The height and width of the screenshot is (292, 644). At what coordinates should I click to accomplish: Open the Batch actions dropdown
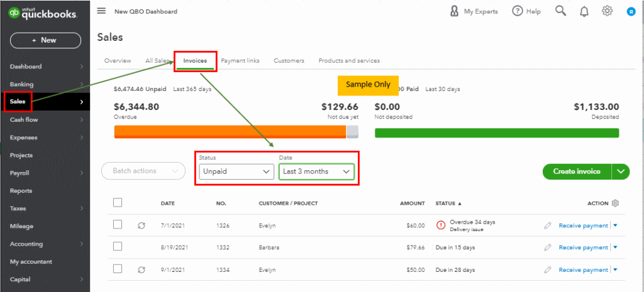click(143, 171)
